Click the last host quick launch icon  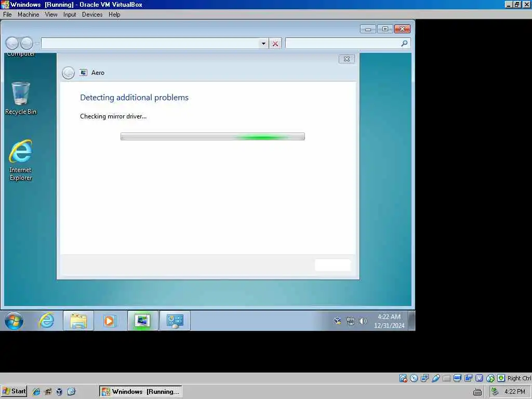(x=71, y=392)
